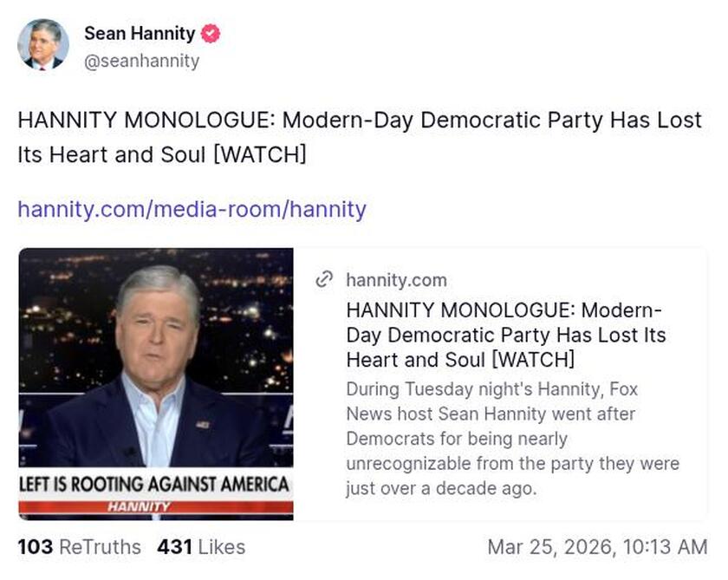Click Sean Hannity's profile avatar

43,44
